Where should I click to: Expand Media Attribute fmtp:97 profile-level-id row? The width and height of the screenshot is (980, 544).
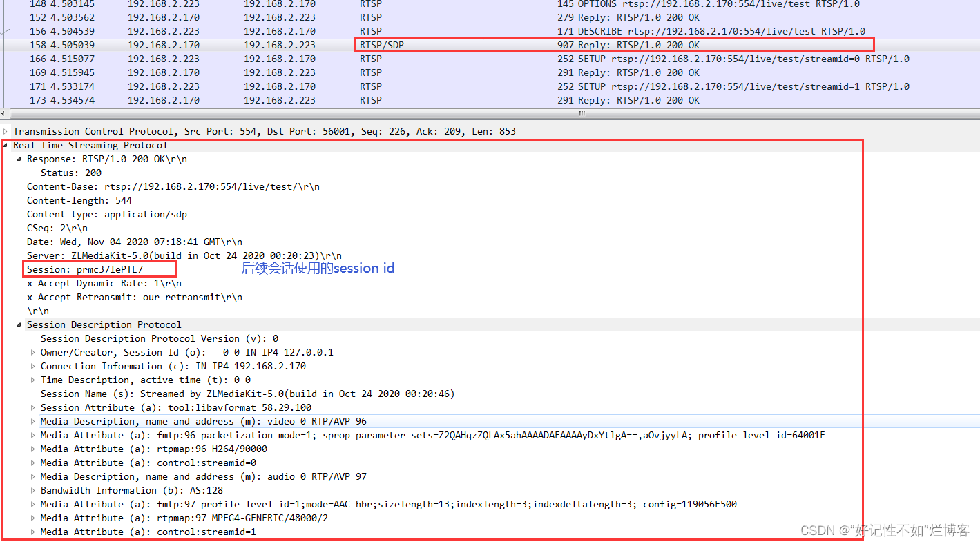[x=33, y=504]
